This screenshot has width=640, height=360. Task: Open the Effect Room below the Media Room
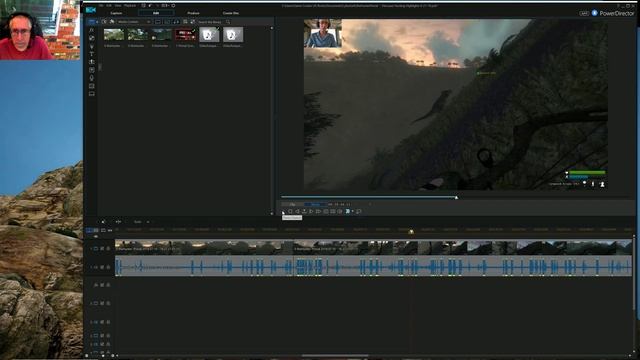91,30
